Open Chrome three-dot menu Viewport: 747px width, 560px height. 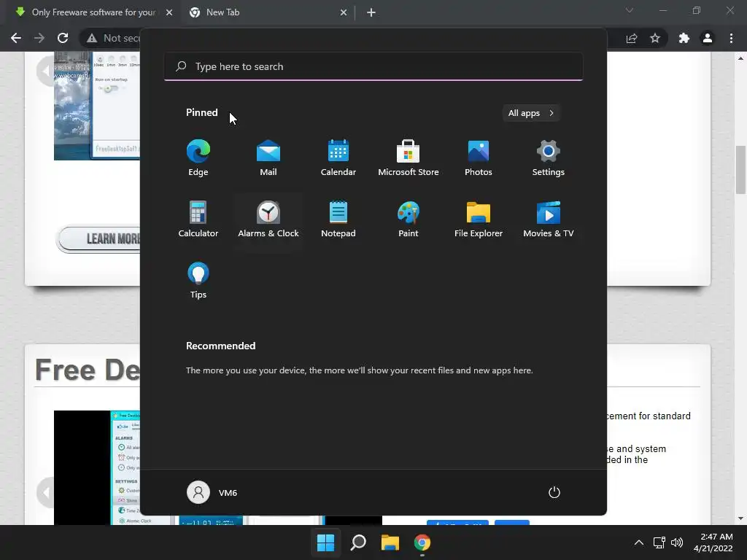[731, 38]
